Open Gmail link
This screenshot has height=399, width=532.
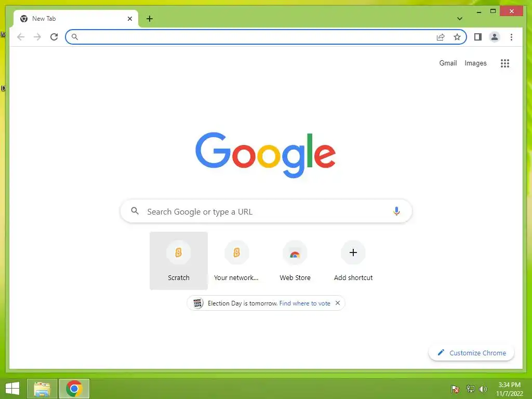tap(448, 63)
